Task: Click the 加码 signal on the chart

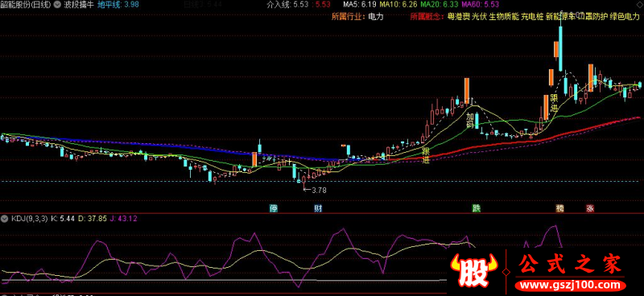Action: [470, 121]
